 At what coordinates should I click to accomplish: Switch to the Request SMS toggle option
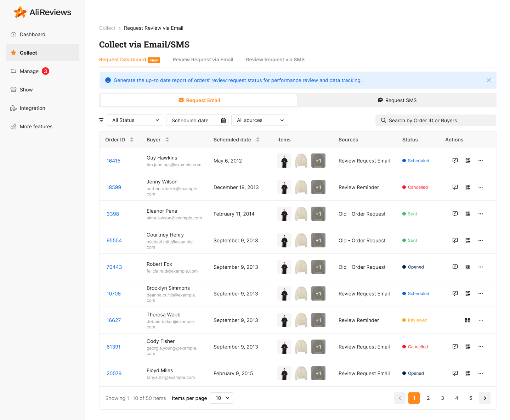click(x=397, y=100)
